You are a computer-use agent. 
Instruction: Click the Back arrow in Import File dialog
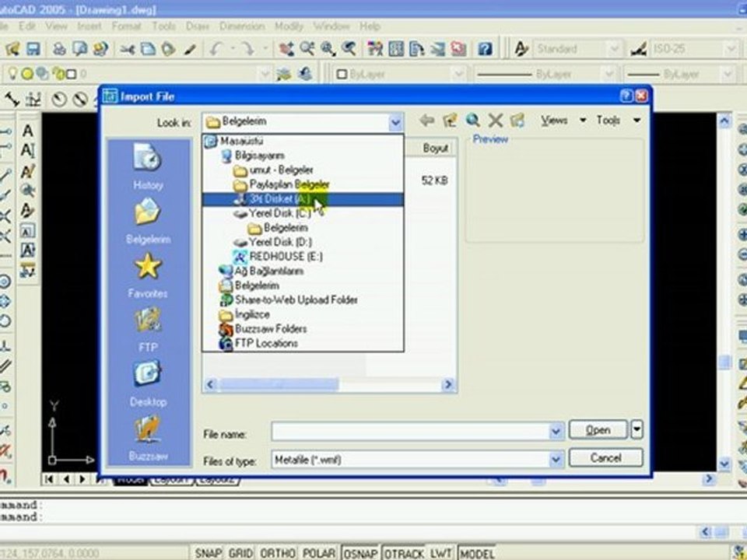click(x=427, y=120)
